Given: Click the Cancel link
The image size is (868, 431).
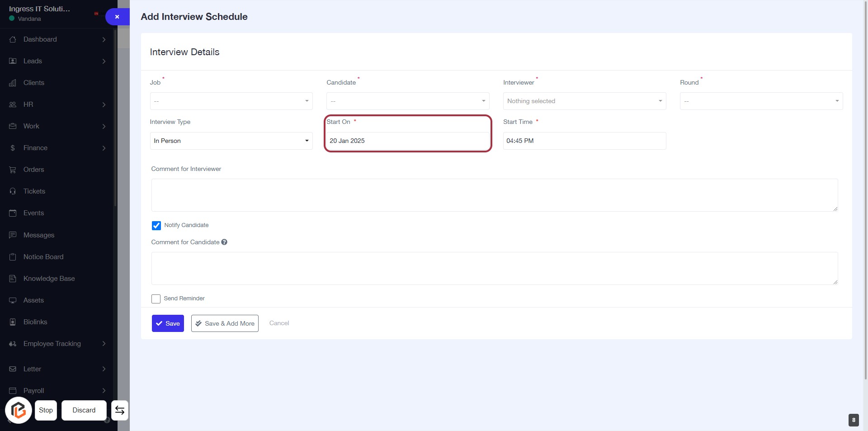Looking at the screenshot, I should [279, 323].
